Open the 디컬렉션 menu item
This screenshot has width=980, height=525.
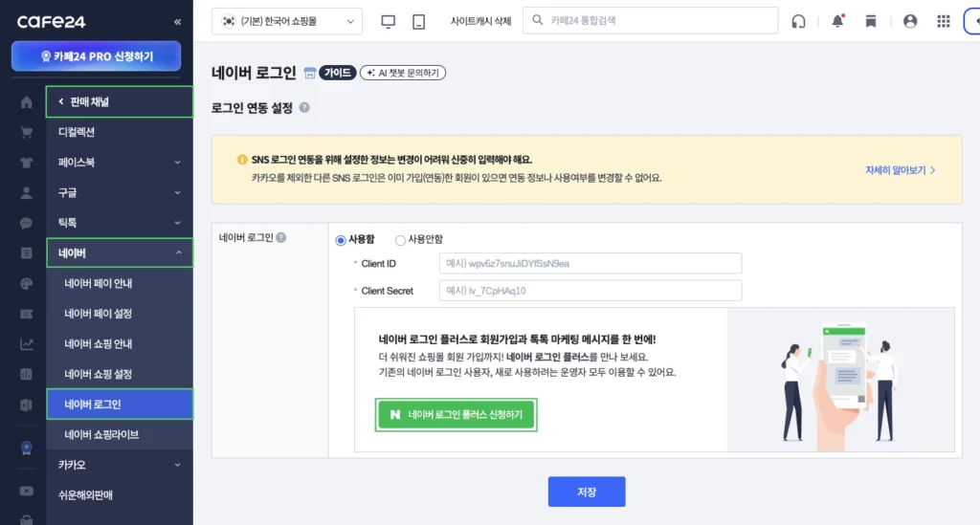click(119, 132)
